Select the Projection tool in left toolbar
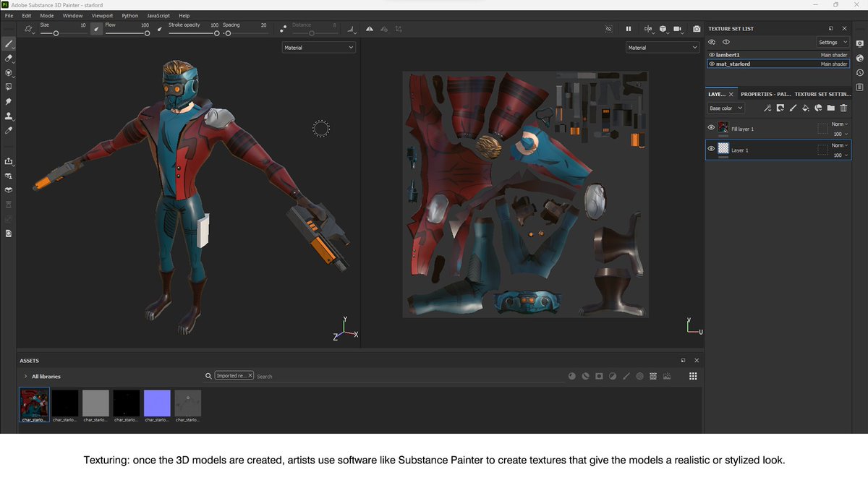 point(9,73)
